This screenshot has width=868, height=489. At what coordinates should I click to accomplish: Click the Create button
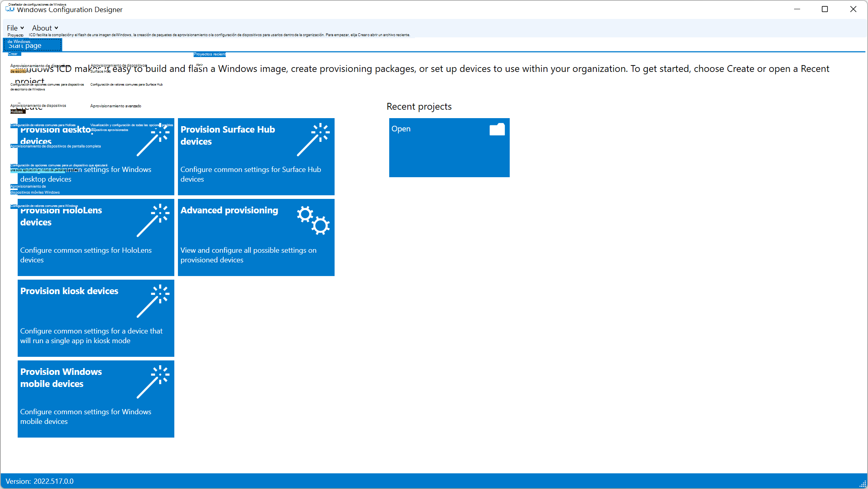pyautogui.click(x=14, y=54)
